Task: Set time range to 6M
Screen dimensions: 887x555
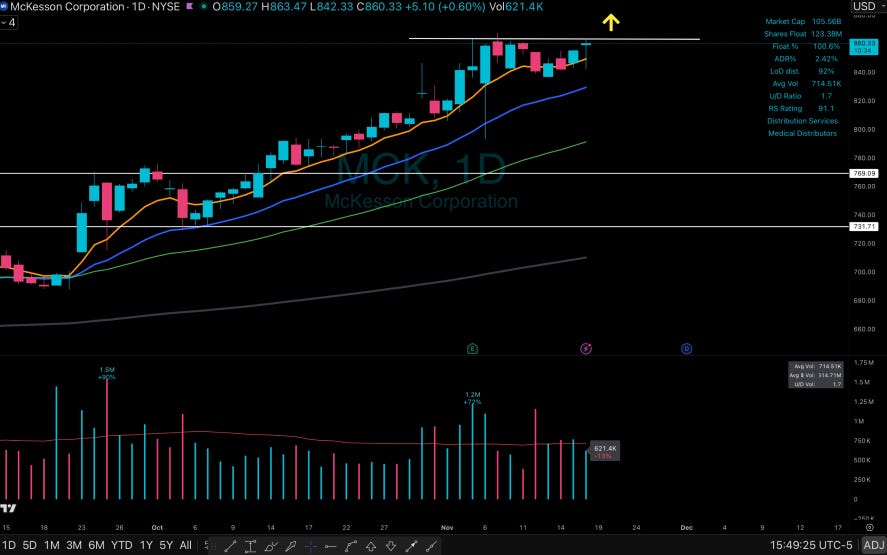Action: 96,545
